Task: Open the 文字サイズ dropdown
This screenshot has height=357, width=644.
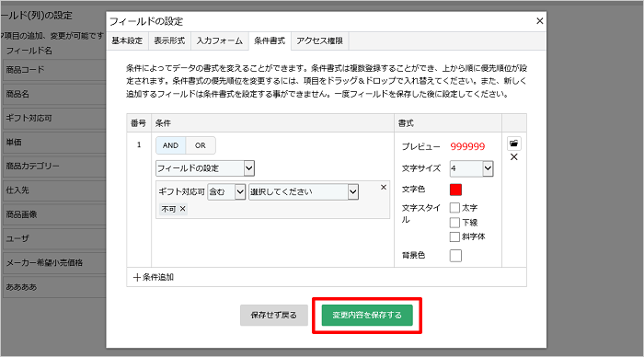Action: click(x=471, y=168)
